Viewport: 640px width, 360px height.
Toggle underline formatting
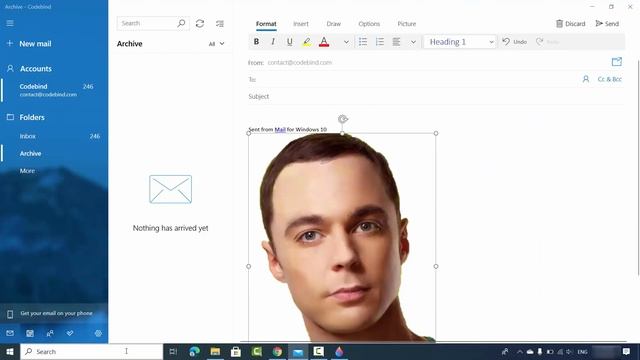[290, 42]
